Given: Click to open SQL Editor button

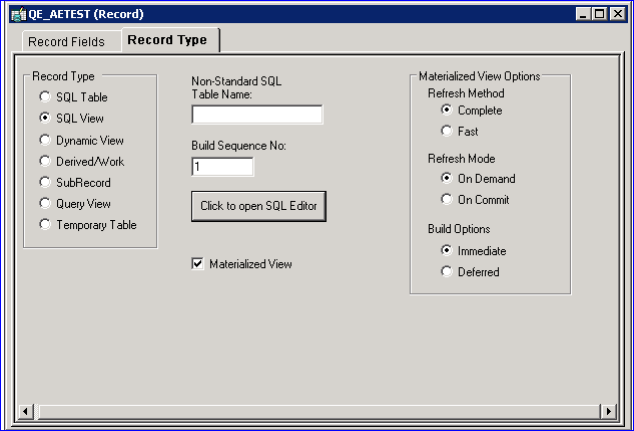Looking at the screenshot, I should coord(259,206).
